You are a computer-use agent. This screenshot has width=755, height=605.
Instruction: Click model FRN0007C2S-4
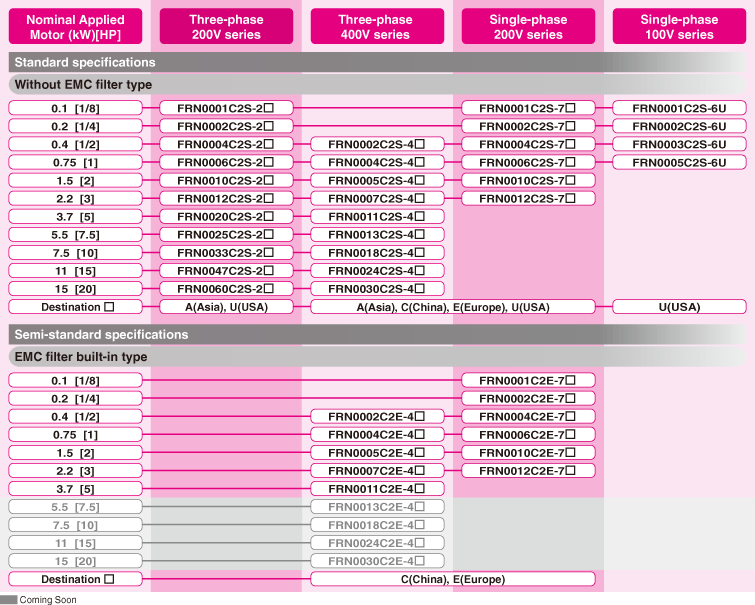click(x=377, y=198)
